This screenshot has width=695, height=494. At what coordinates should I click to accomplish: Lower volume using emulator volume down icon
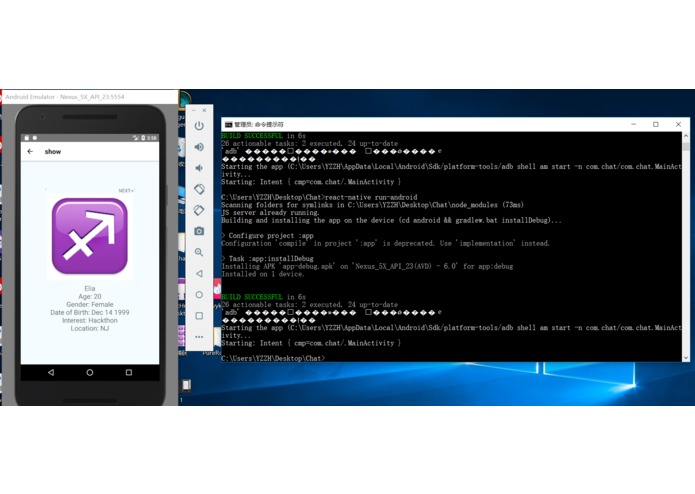199,168
